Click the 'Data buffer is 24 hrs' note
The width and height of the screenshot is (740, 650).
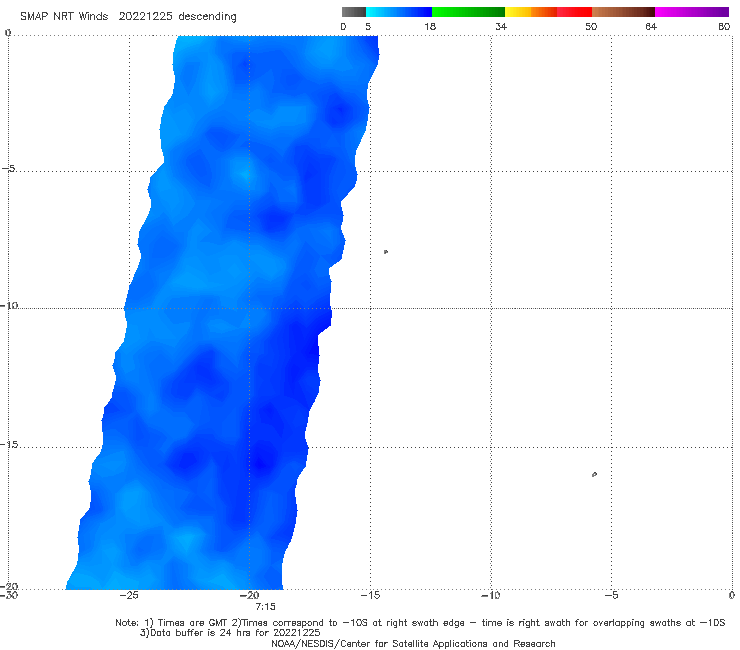tap(230, 633)
